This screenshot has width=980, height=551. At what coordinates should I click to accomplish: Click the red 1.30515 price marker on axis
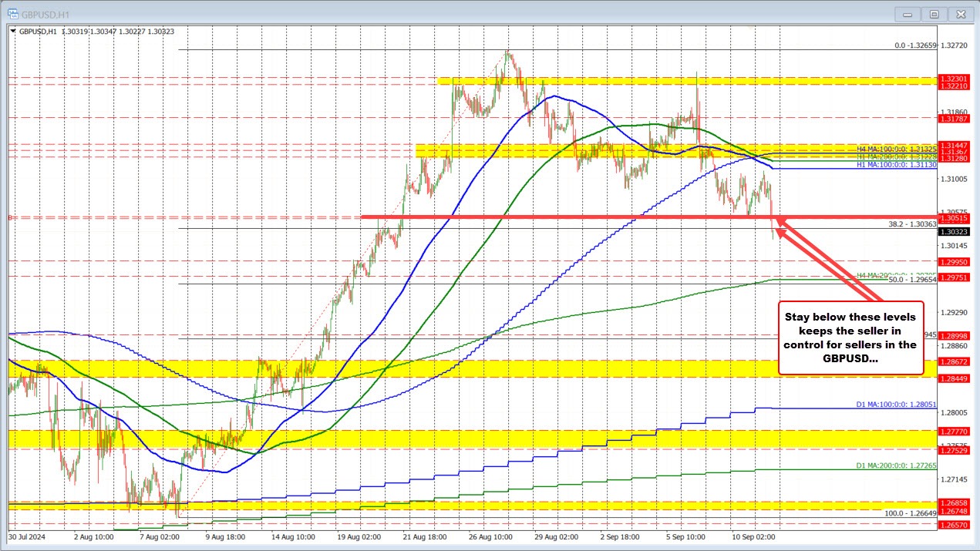click(x=955, y=218)
